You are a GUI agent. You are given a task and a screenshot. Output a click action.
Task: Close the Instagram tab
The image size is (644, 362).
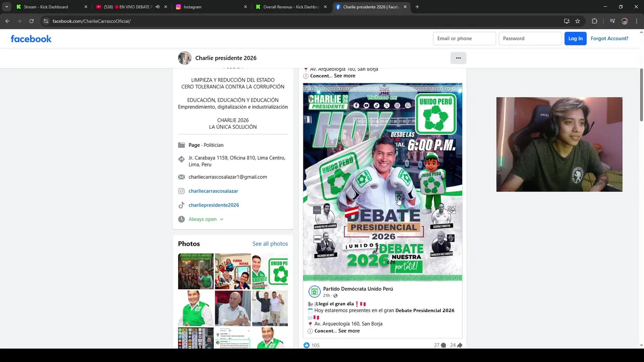point(246,7)
